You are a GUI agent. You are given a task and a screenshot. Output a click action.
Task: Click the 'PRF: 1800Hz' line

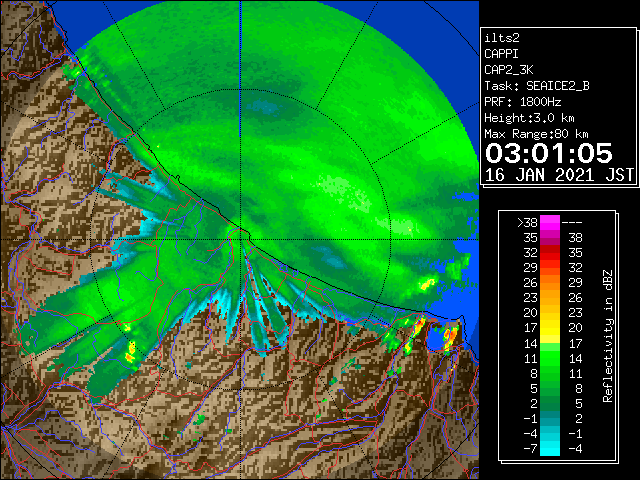coord(522,102)
